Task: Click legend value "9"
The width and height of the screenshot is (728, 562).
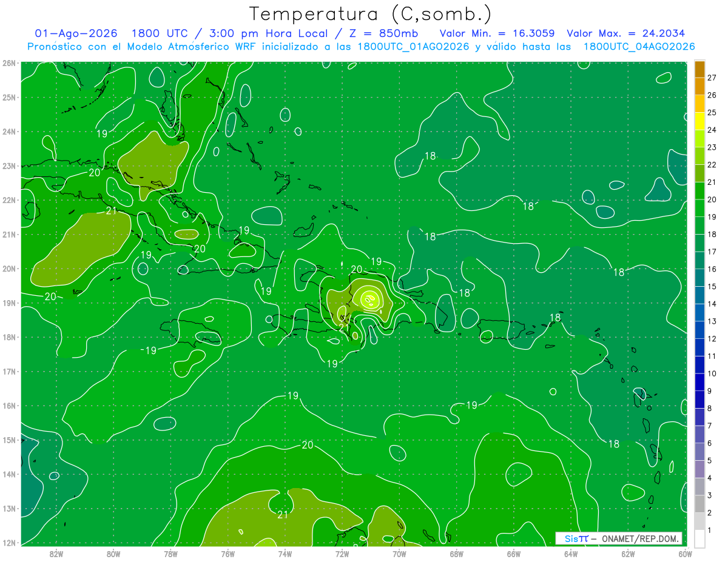Action: point(710,390)
